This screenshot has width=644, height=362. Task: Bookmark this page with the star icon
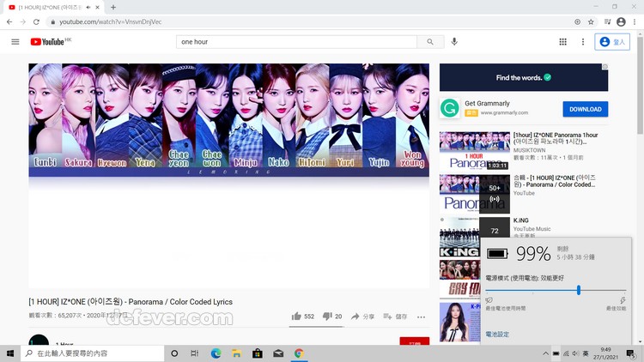(x=591, y=21)
